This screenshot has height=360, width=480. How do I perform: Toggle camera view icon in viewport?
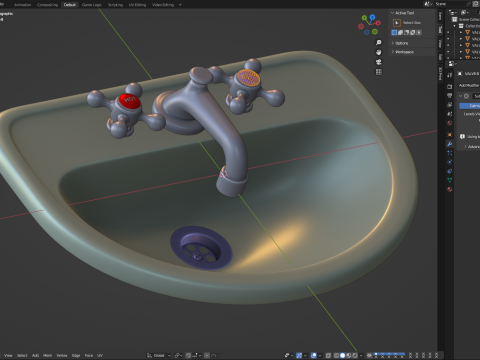coord(379,62)
